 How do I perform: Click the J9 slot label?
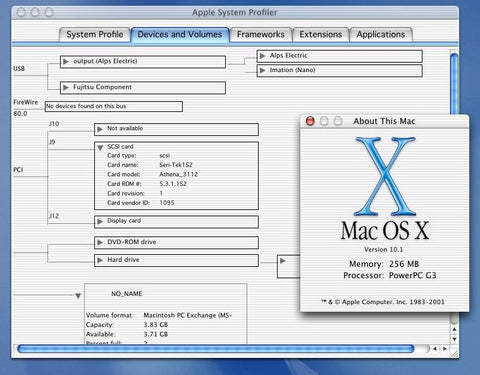[x=52, y=142]
